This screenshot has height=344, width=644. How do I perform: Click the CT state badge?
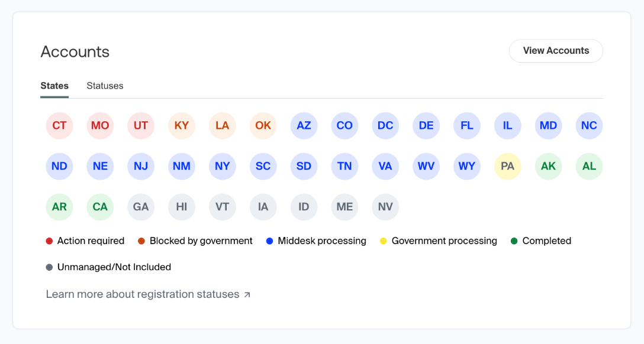pos(59,126)
